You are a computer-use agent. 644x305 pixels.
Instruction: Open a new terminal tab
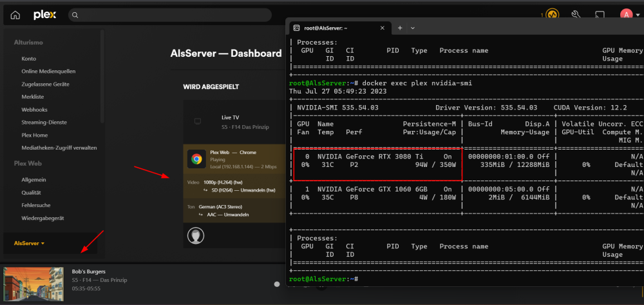(x=400, y=28)
